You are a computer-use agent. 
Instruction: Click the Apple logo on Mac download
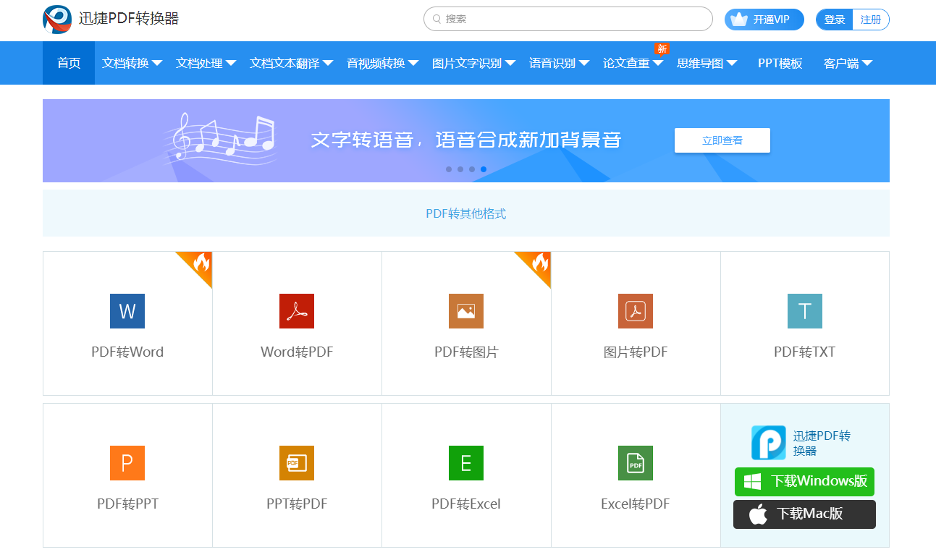click(758, 514)
